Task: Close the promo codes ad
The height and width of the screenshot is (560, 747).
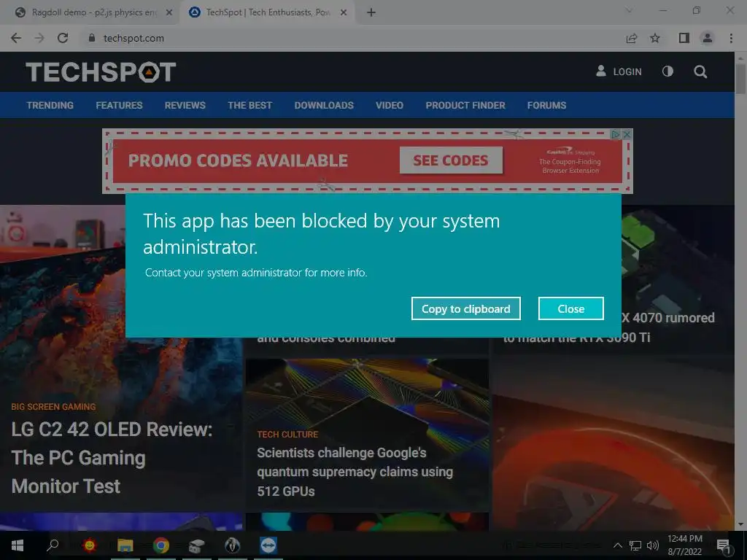Action: [x=627, y=134]
